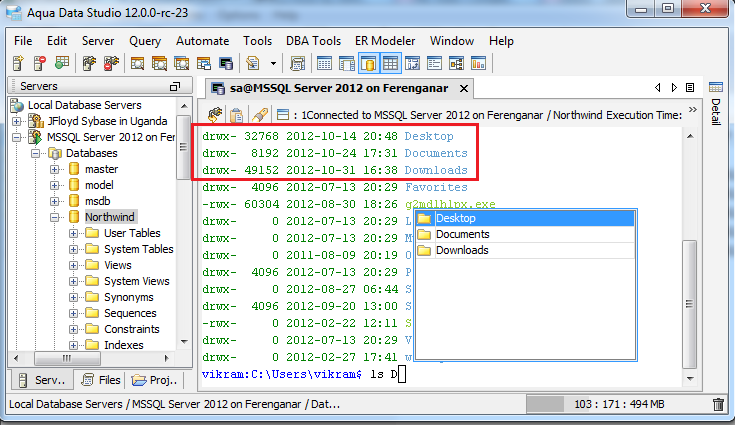This screenshot has width=735, height=425.
Task: Switch to the Proj.. bottom tab
Action: [154, 380]
